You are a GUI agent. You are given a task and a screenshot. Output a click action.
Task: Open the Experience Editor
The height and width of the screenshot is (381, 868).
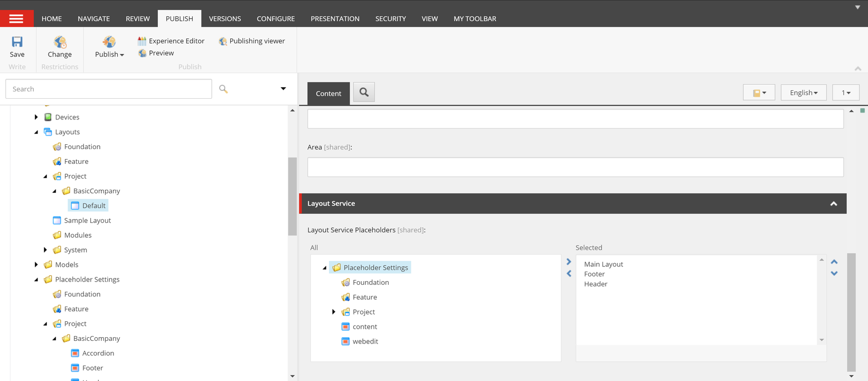(x=171, y=41)
